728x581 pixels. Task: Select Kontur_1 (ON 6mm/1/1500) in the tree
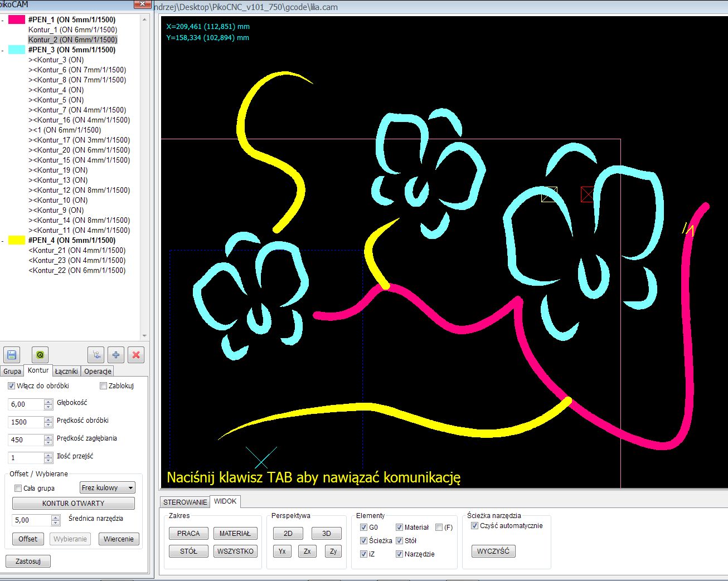pyautogui.click(x=73, y=30)
